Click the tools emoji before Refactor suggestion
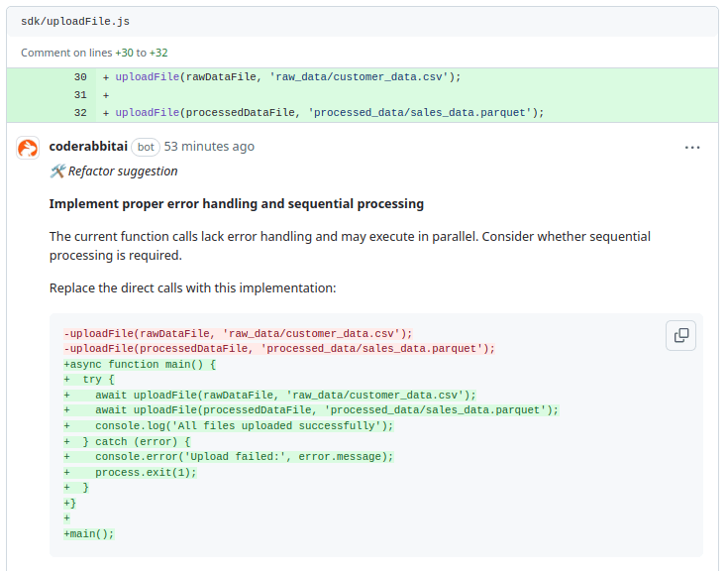Image resolution: width=728 pixels, height=571 pixels. pyautogui.click(x=57, y=171)
